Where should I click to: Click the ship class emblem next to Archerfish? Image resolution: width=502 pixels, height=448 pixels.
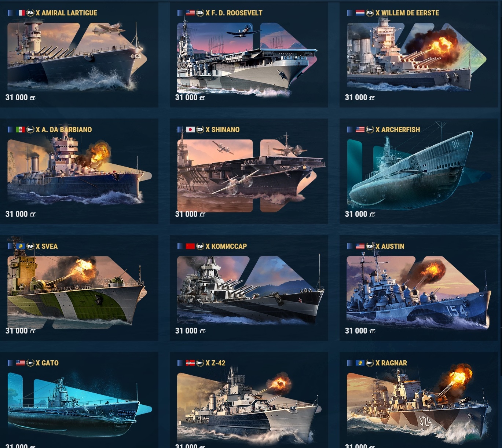coord(370,130)
